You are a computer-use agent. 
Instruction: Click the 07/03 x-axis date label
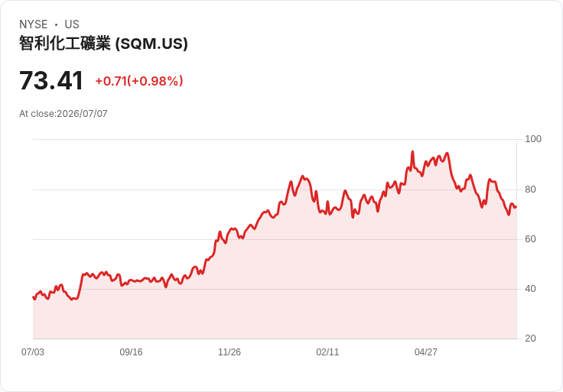33,352
